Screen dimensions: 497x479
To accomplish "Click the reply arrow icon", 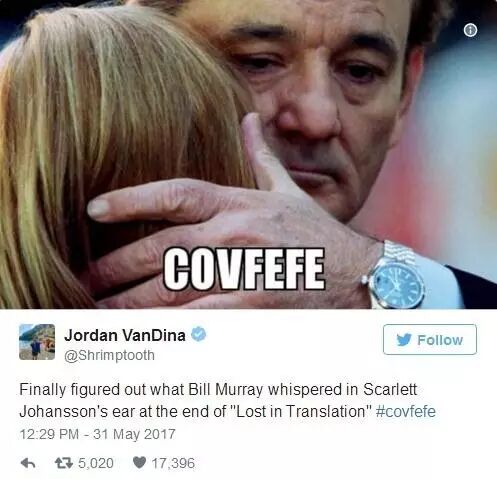I will (x=28, y=463).
